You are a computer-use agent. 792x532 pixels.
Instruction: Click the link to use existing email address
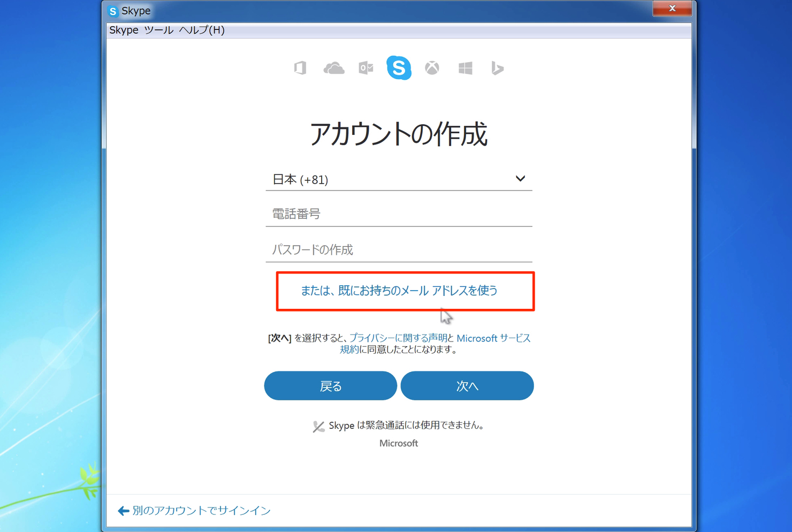[x=399, y=291]
